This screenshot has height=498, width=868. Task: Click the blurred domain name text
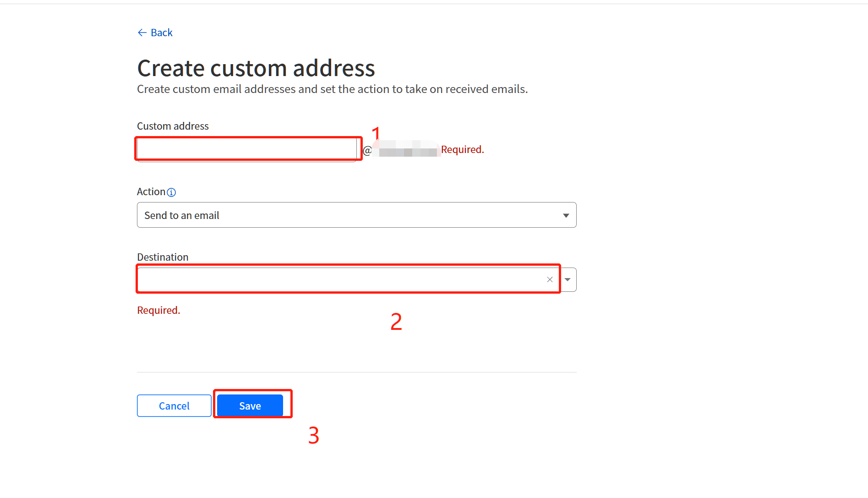click(407, 149)
